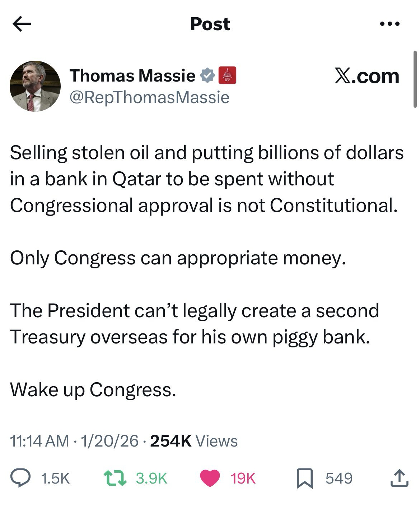Open Thomas Massie's profile picture
The width and height of the screenshot is (420, 513).
click(35, 86)
